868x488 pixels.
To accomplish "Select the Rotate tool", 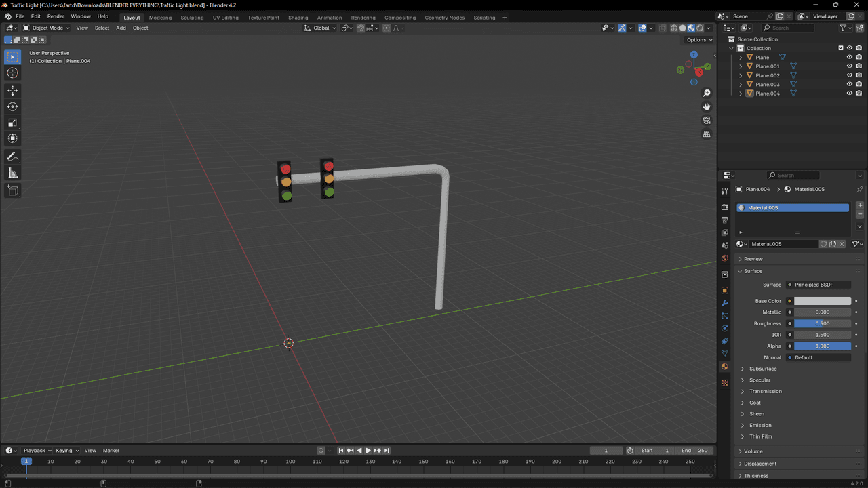I will (x=12, y=106).
